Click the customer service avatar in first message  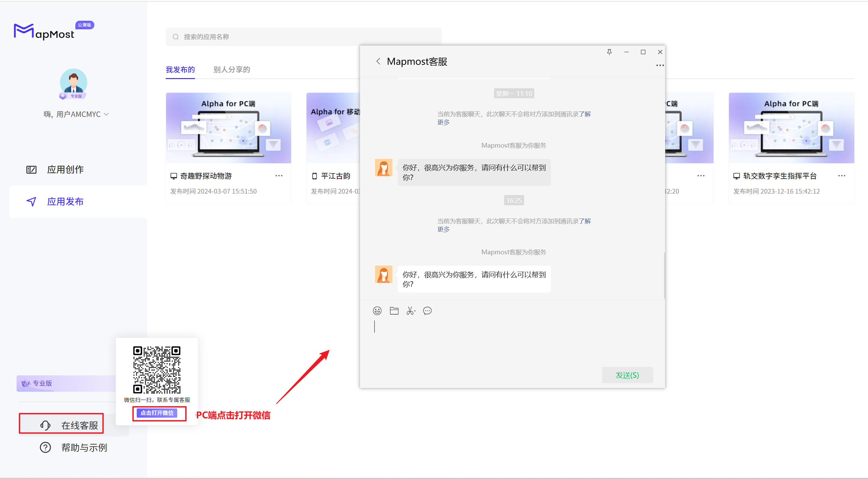(x=384, y=167)
